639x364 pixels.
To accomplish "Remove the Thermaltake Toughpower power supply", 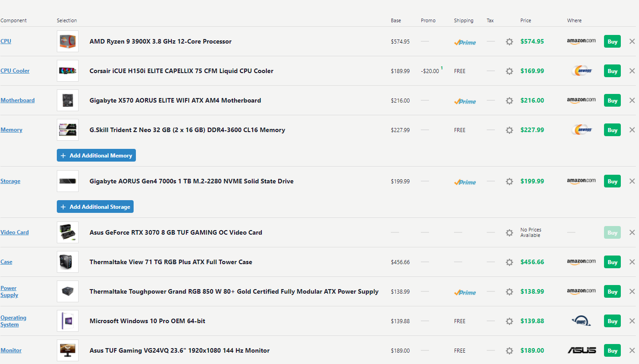I will coord(632,291).
